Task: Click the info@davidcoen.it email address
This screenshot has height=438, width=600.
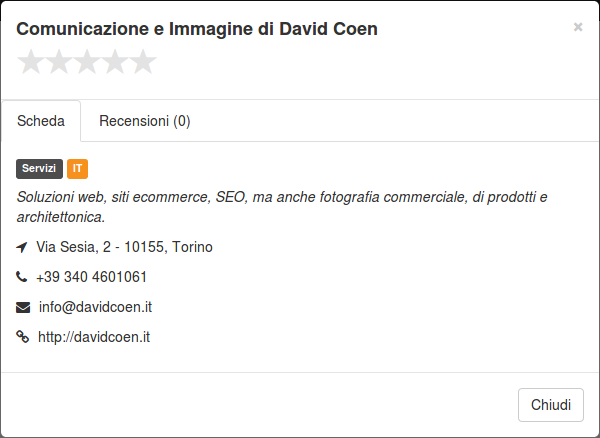Action: [95, 307]
